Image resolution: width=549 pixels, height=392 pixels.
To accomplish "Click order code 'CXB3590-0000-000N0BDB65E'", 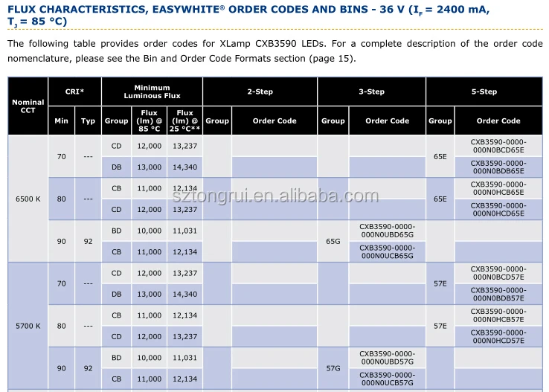I will [498, 167].
